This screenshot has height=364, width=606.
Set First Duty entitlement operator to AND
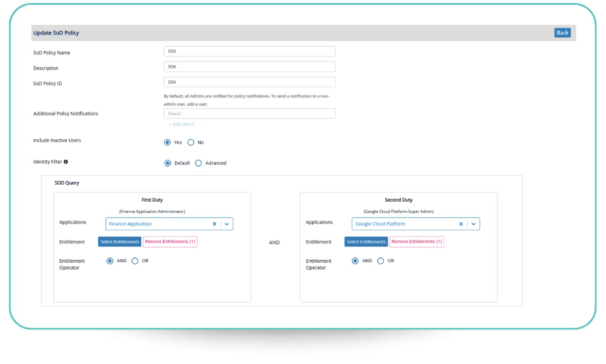110,261
